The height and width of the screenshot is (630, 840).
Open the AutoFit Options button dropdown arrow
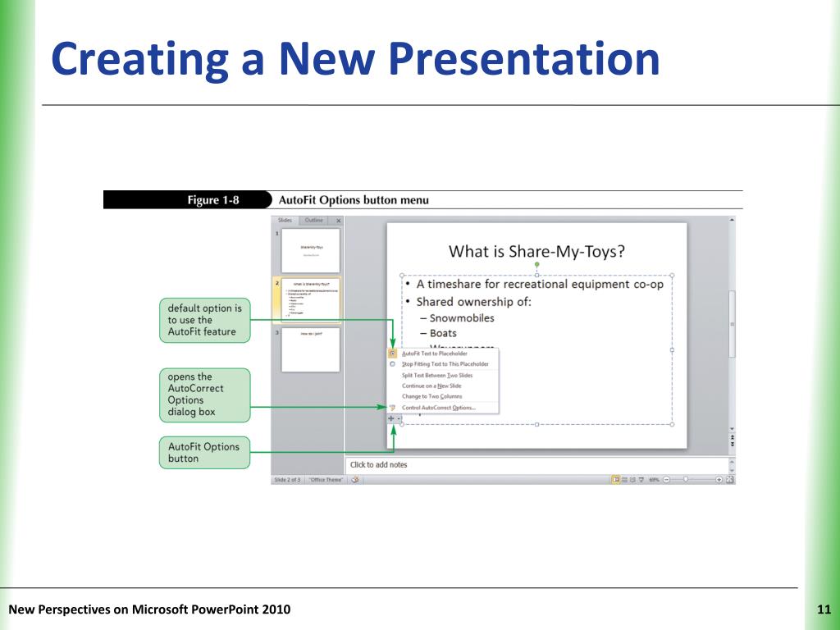pos(399,419)
